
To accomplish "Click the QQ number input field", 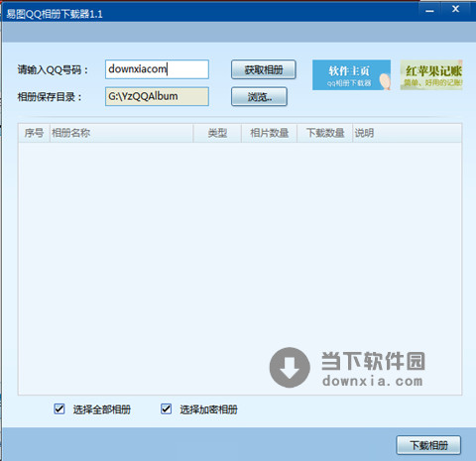I will pos(157,69).
